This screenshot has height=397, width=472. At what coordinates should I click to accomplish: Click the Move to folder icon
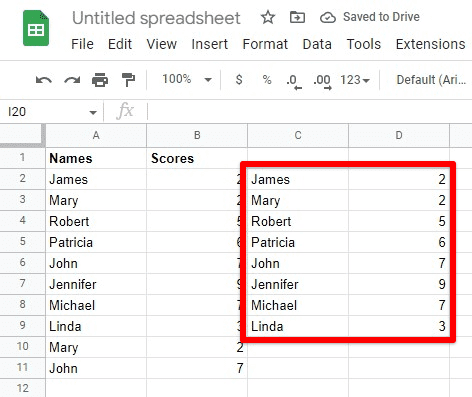click(x=297, y=17)
